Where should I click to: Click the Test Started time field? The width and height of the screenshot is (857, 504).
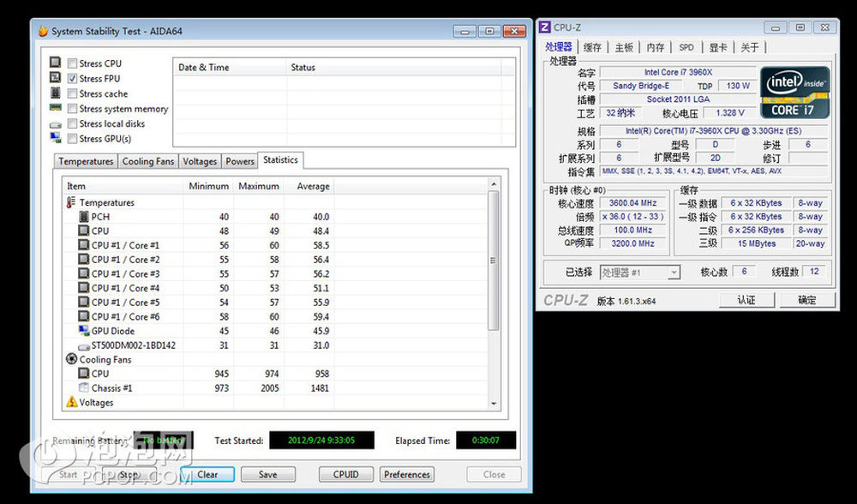pos(321,440)
